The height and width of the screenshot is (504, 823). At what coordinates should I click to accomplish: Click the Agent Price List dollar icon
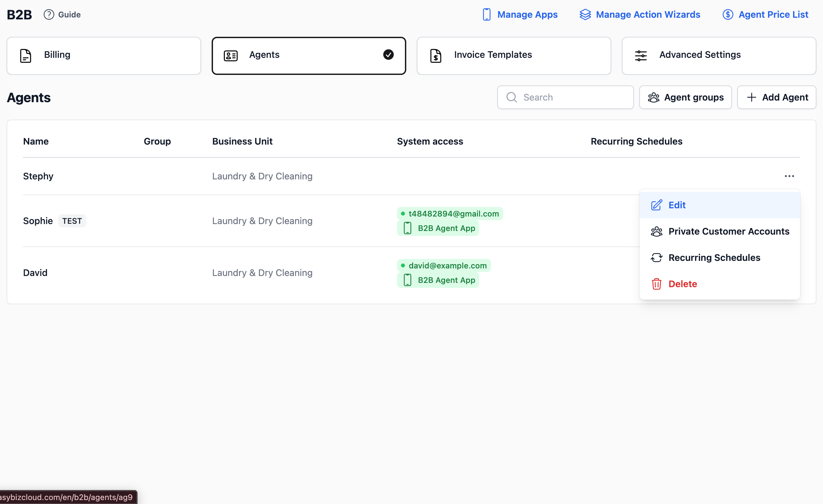coord(727,15)
